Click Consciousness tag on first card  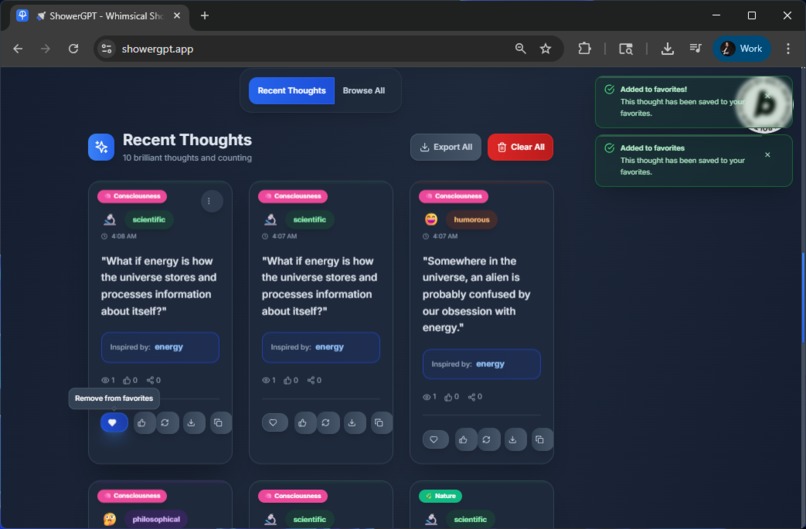pos(132,196)
